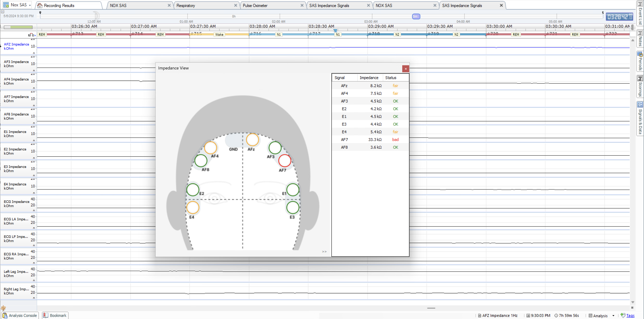Select the E4 electrode circle on the head map
This screenshot has width=644, height=319.
193,208
